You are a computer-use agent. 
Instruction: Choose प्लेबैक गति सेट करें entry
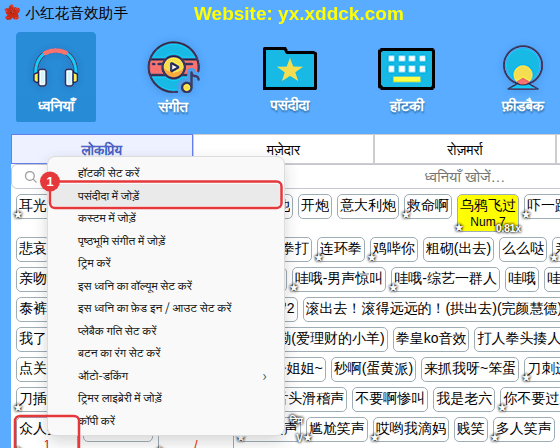[x=166, y=330]
